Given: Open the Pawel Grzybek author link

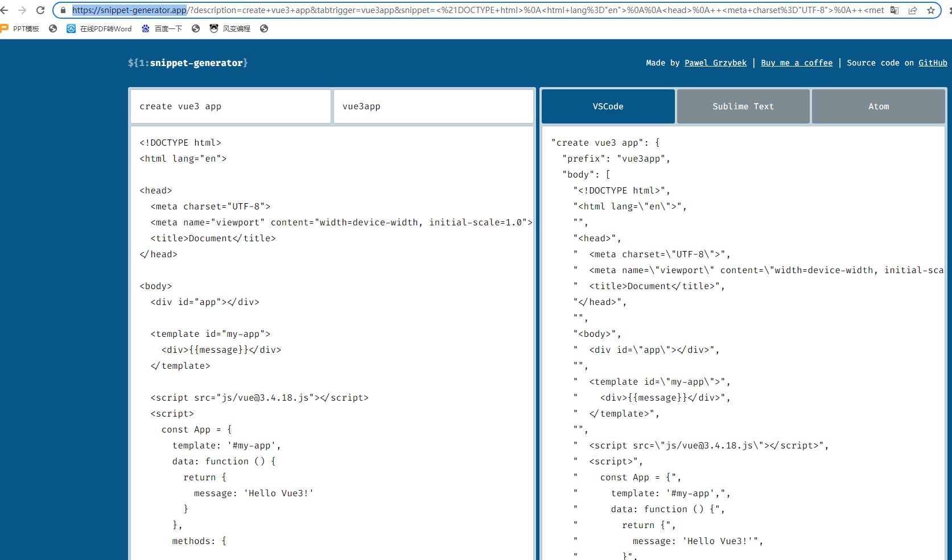Looking at the screenshot, I should pos(715,63).
